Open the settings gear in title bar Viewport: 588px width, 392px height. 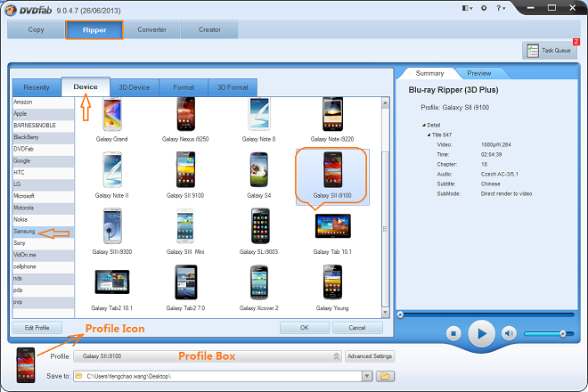click(484, 8)
